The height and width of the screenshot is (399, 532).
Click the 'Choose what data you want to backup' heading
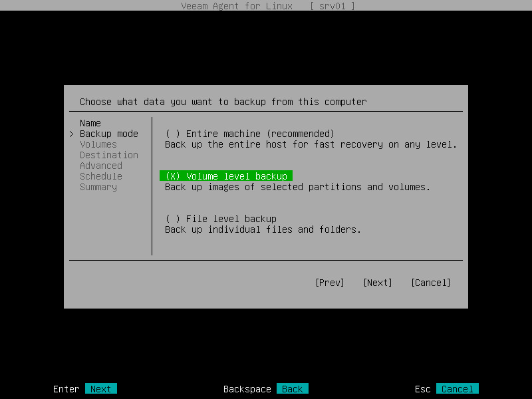(x=223, y=102)
